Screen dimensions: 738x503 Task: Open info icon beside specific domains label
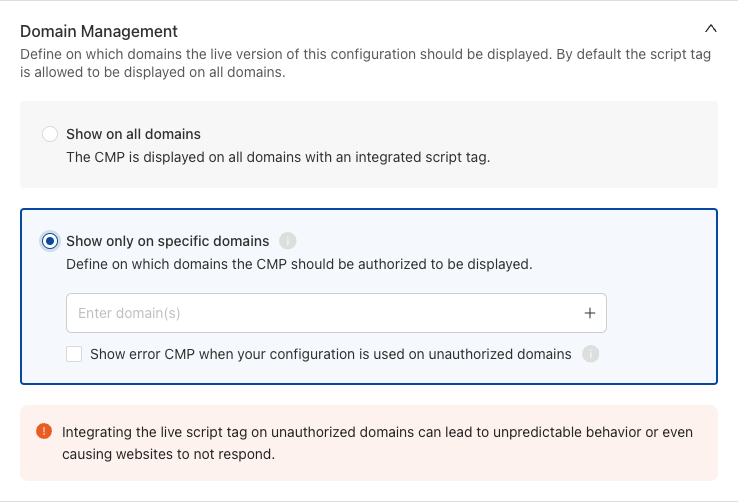click(288, 241)
